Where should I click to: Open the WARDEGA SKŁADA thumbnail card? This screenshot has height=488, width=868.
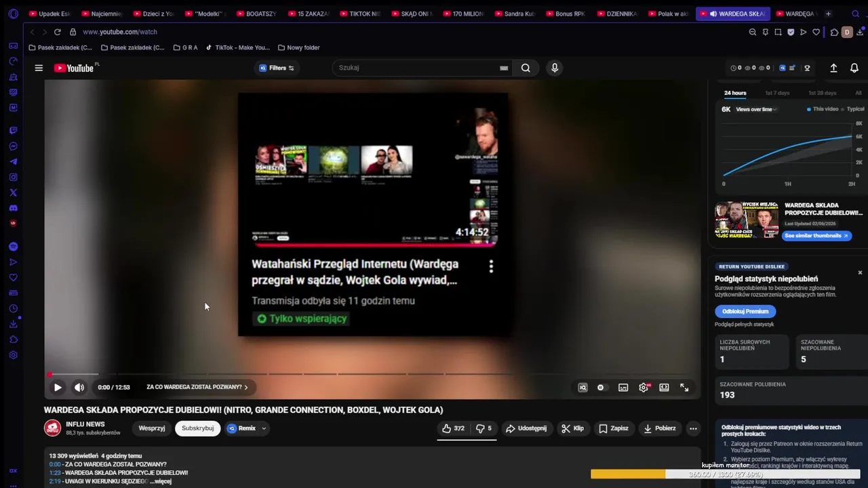[747, 220]
